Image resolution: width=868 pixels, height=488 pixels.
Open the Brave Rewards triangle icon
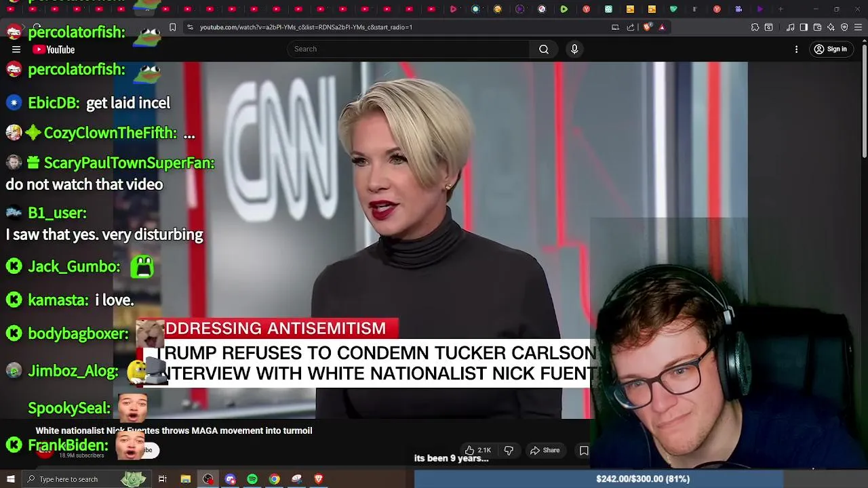pyautogui.click(x=663, y=27)
